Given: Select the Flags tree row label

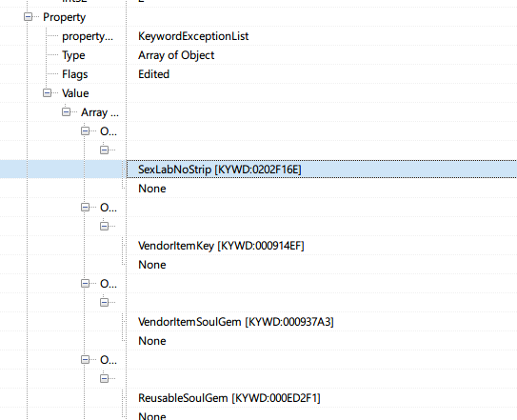Looking at the screenshot, I should 75,74.
